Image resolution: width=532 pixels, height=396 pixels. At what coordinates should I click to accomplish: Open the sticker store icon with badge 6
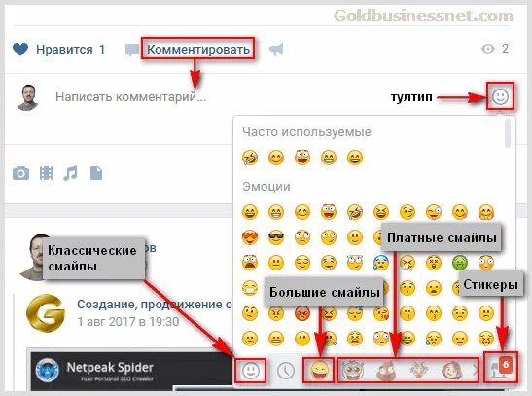[x=501, y=368]
